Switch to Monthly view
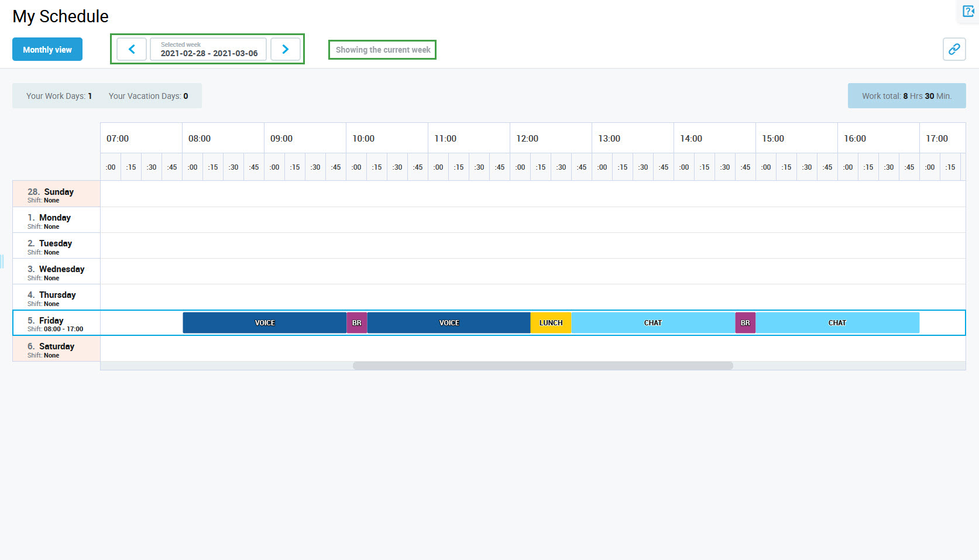 [47, 50]
